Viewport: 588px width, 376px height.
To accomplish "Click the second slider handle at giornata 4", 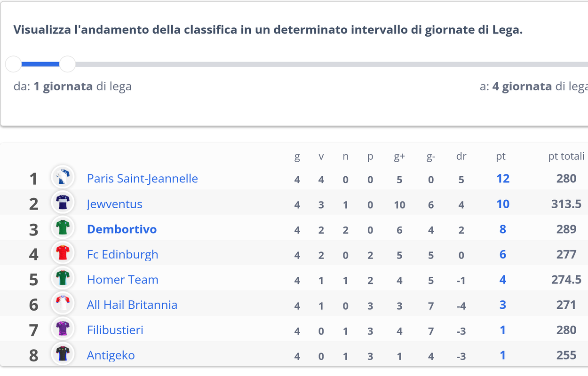I will [68, 64].
